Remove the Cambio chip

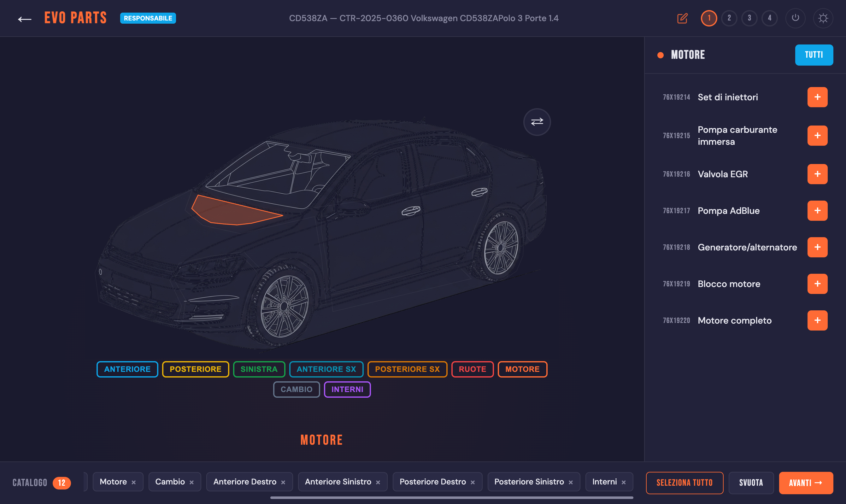191,482
